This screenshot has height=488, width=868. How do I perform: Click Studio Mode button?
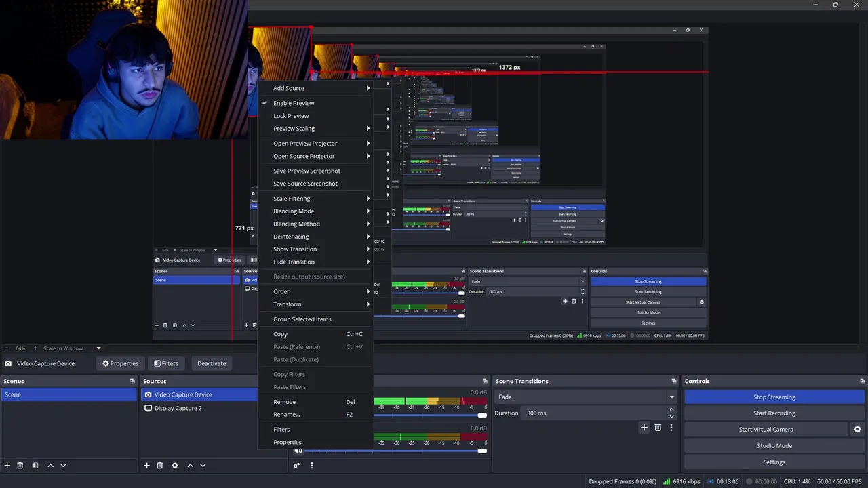(774, 446)
